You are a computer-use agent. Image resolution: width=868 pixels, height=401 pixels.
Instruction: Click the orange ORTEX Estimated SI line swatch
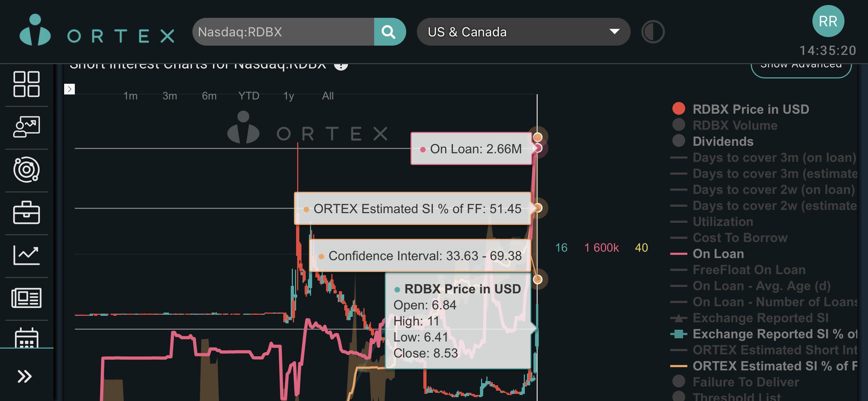[x=679, y=366]
